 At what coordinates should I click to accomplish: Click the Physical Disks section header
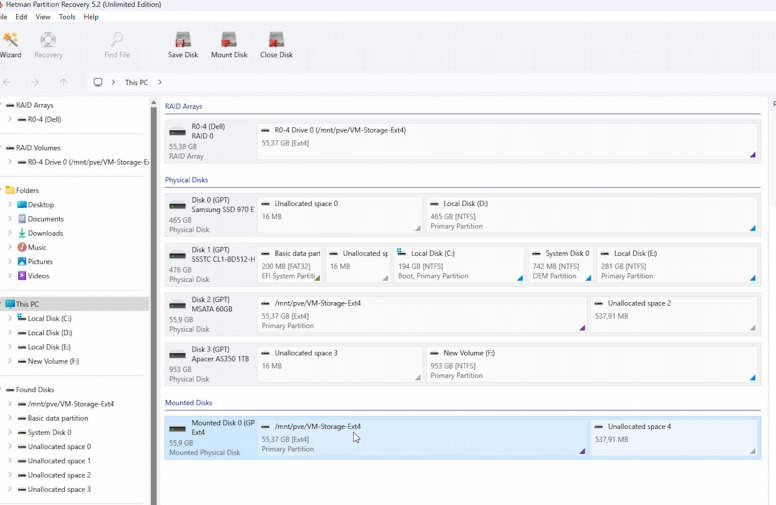point(187,180)
